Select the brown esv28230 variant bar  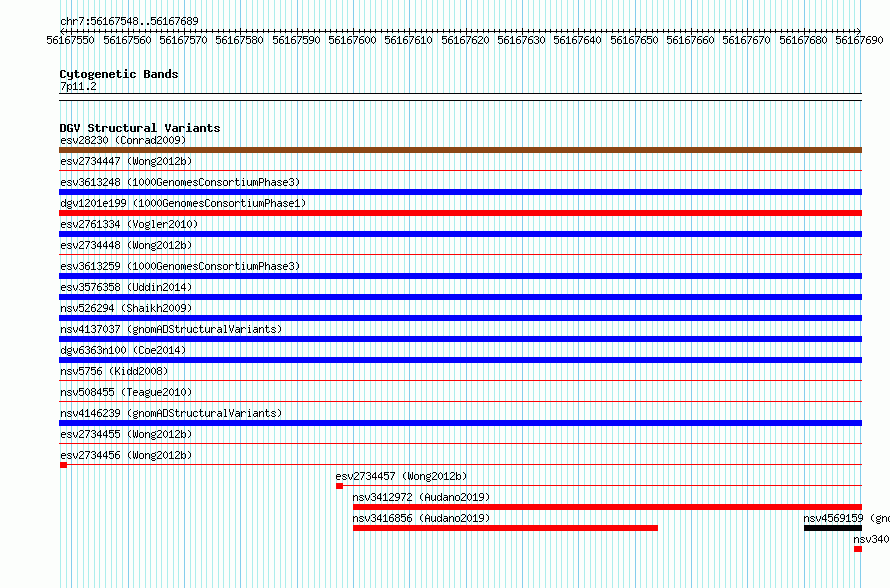point(460,150)
